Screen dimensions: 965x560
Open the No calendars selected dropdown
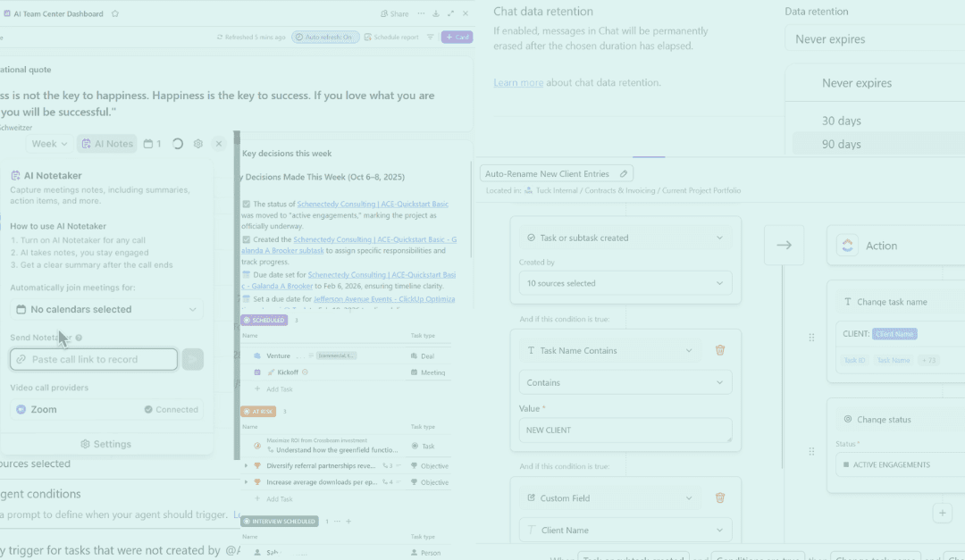105,308
